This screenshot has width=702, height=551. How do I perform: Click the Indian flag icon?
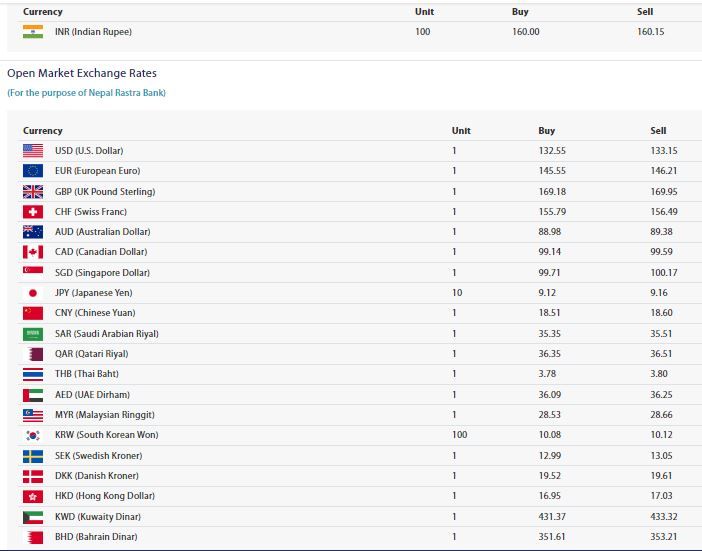click(x=33, y=32)
